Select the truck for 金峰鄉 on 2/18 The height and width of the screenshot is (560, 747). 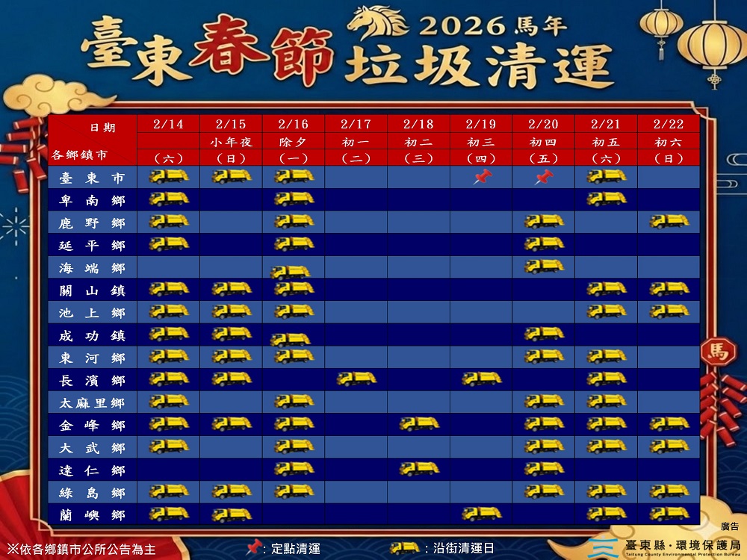pyautogui.click(x=419, y=423)
